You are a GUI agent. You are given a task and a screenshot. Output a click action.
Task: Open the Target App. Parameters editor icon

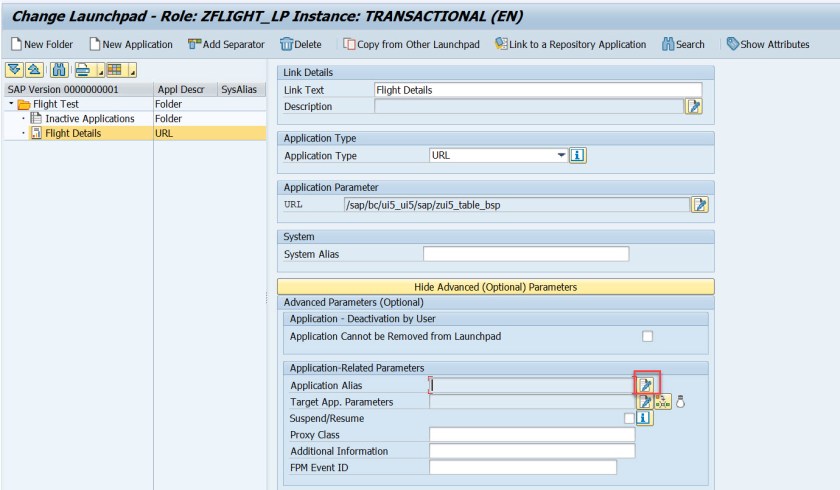(x=645, y=402)
